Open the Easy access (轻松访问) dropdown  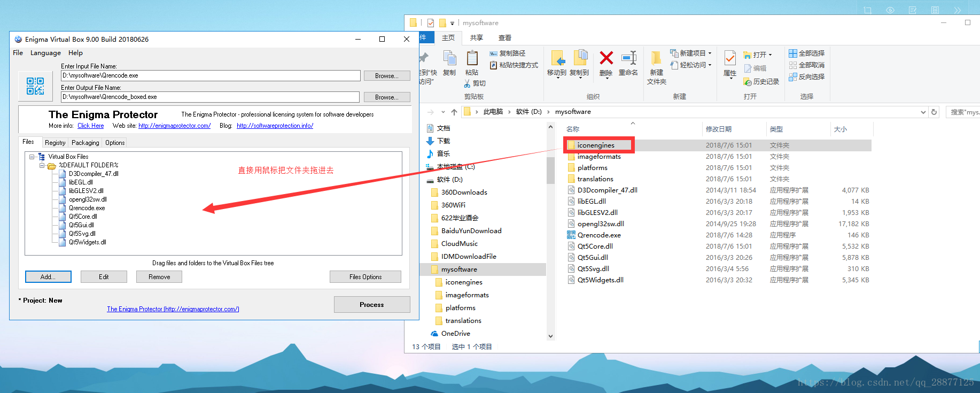tap(691, 65)
